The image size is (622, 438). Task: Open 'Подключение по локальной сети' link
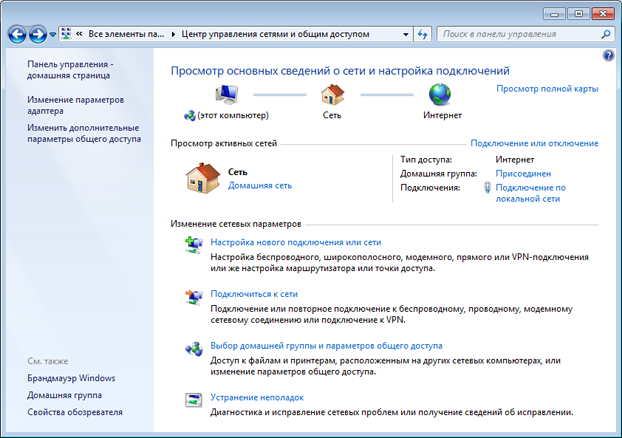pyautogui.click(x=530, y=193)
